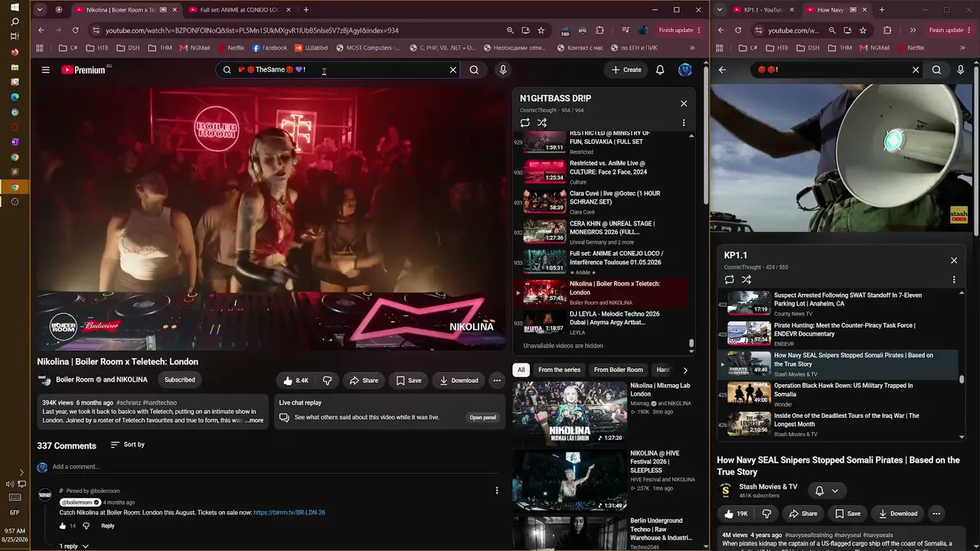Open the YouTube guide hamburger menu
This screenshot has width=980, height=551.
[x=45, y=70]
